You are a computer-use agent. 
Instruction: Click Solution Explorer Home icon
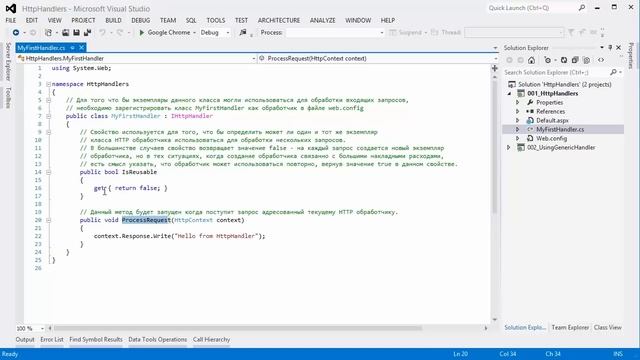click(531, 60)
